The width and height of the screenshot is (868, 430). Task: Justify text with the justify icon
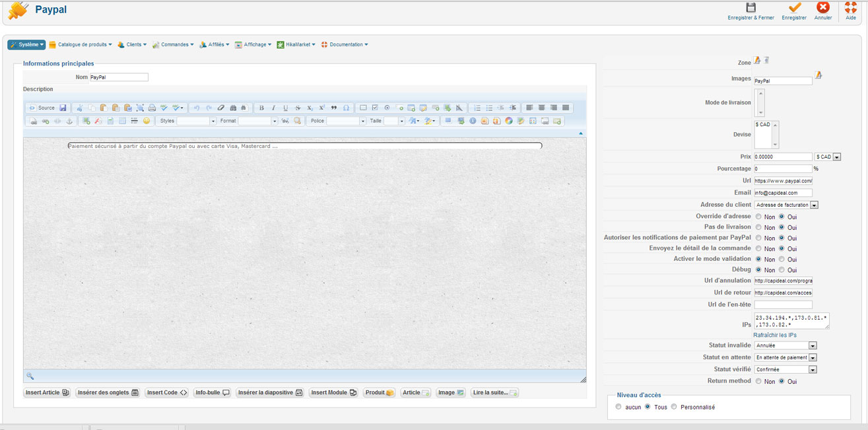coord(566,108)
